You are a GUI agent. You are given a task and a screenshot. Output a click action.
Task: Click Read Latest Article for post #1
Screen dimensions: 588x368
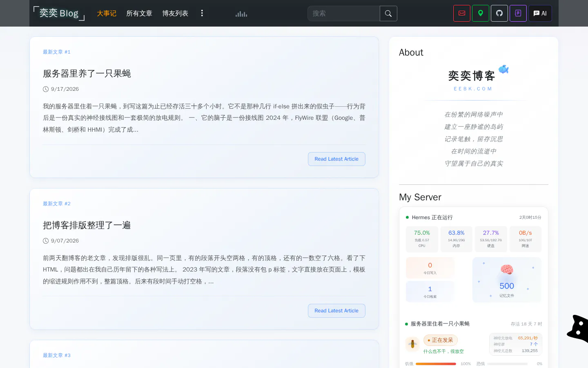click(336, 159)
